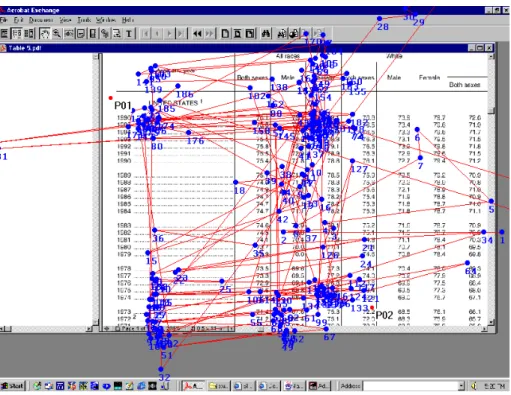Open the View menu
The width and height of the screenshot is (511, 395).
65,20
